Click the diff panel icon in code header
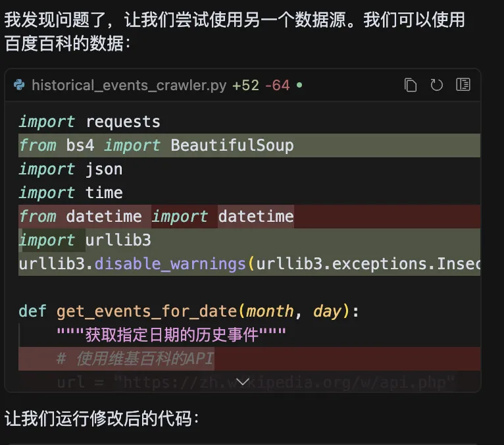Image resolution: width=504 pixels, height=445 pixels. [463, 85]
